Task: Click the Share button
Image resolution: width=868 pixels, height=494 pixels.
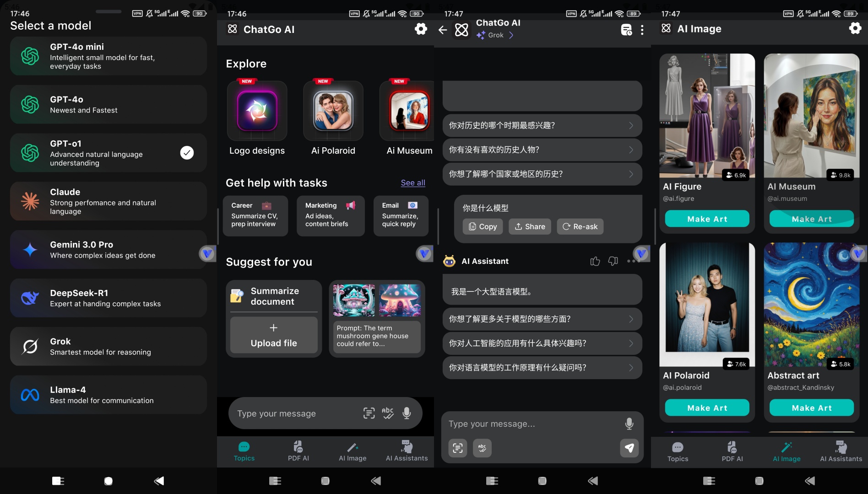Action: [x=530, y=226]
